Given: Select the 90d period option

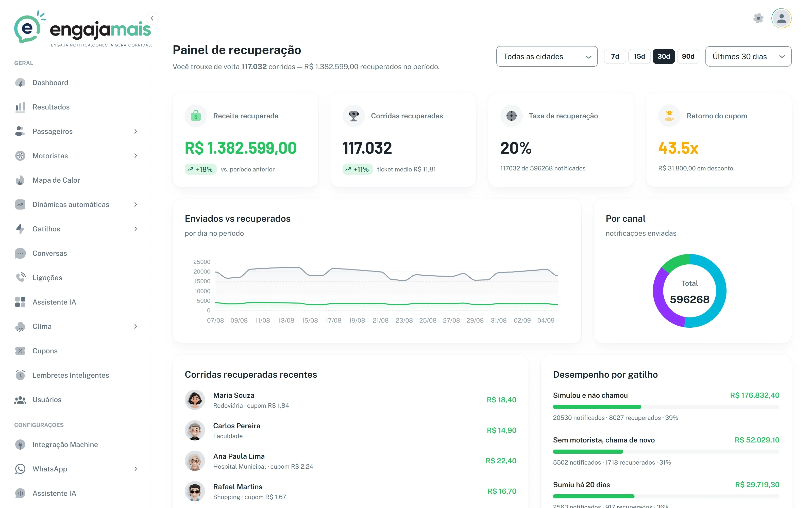Looking at the screenshot, I should 688,56.
